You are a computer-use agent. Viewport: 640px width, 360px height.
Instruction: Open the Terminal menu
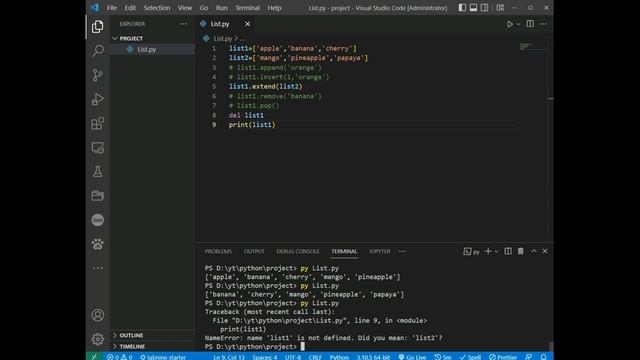click(247, 8)
